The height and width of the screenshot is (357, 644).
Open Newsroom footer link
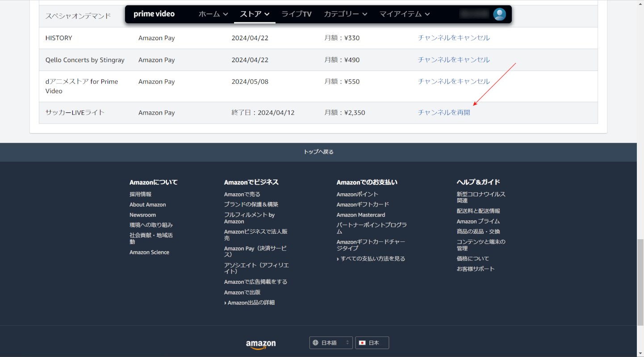[143, 215]
